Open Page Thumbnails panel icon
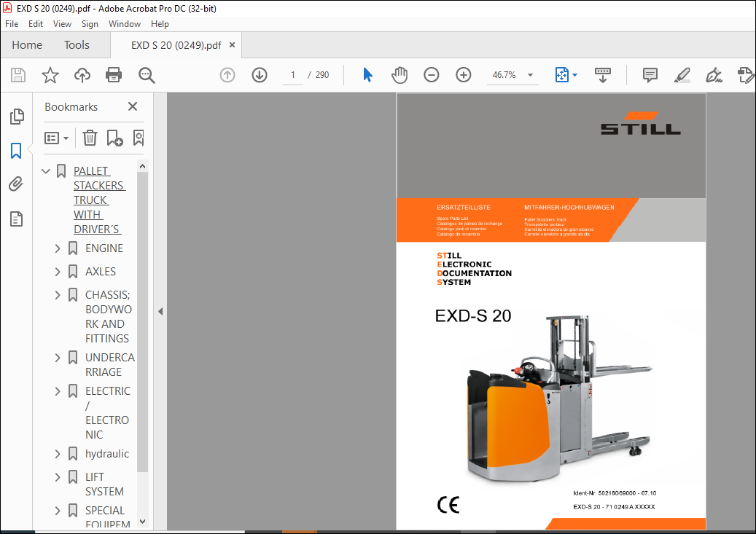 coord(16,117)
